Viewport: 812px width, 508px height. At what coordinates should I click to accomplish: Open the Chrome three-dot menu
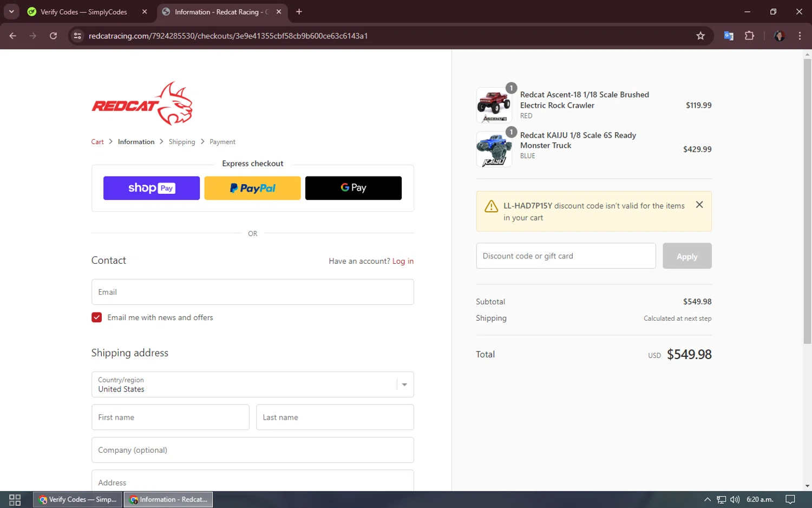tap(800, 36)
